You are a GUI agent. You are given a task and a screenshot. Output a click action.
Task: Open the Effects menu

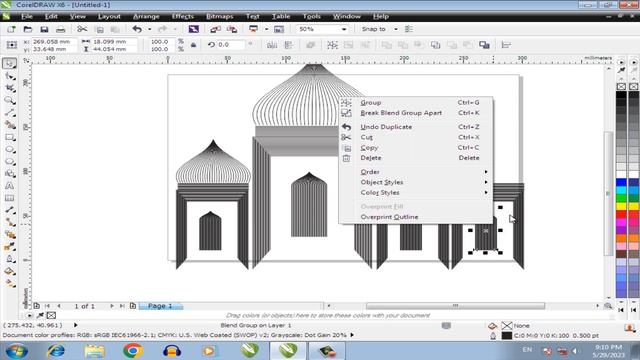point(182,16)
